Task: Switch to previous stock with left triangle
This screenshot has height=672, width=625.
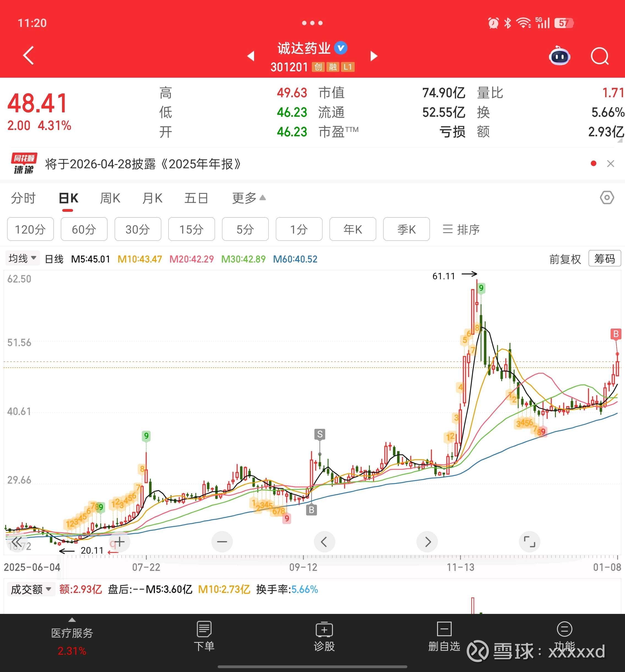Action: [250, 56]
